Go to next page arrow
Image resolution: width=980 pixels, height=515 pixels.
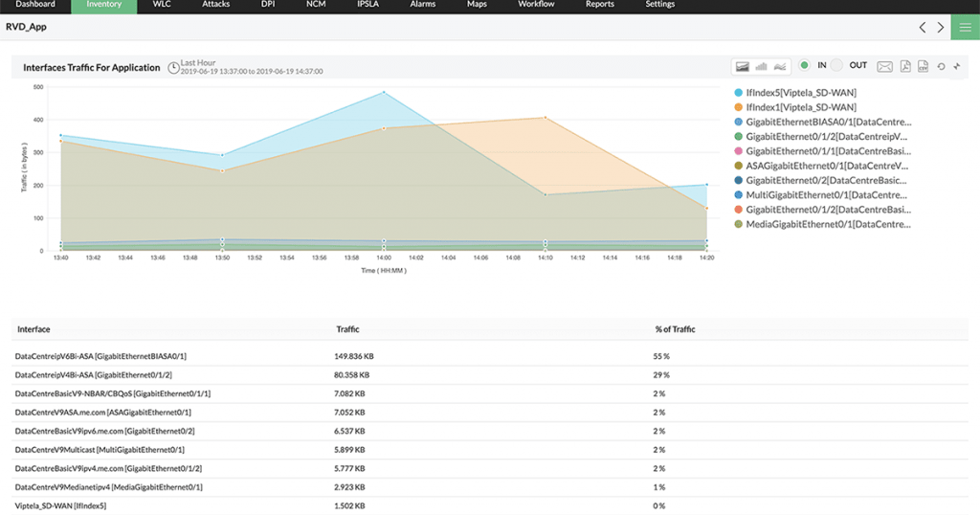click(941, 28)
